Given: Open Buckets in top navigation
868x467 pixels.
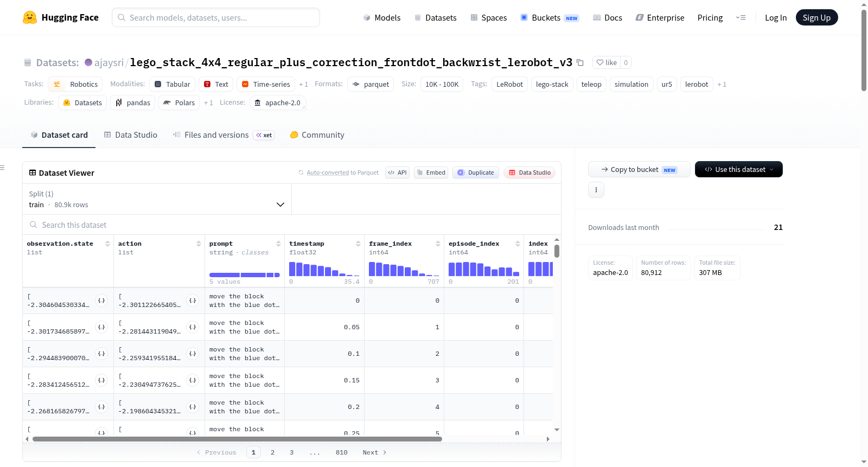Looking at the screenshot, I should coord(550,17).
